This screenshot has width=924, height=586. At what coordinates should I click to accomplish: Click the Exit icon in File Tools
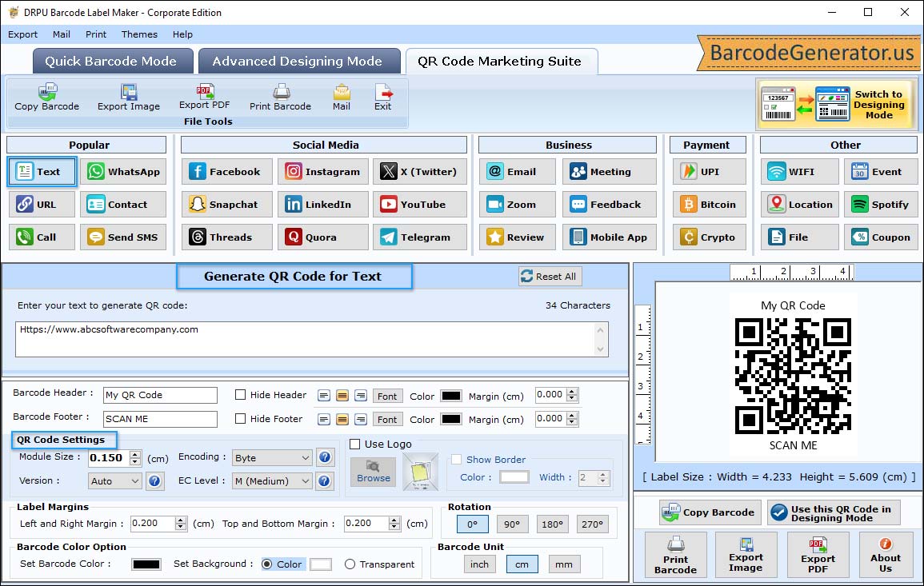[383, 98]
